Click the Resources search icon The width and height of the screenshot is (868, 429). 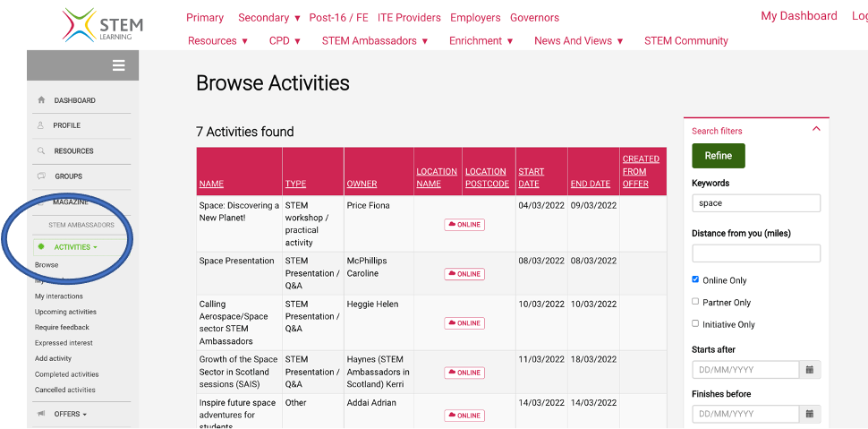pos(41,150)
